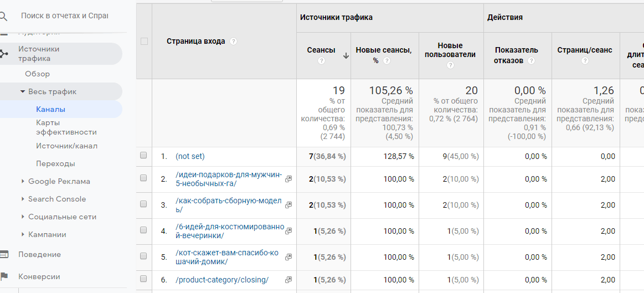Expand the Search Console section
The image size is (644, 293).
coord(23,199)
